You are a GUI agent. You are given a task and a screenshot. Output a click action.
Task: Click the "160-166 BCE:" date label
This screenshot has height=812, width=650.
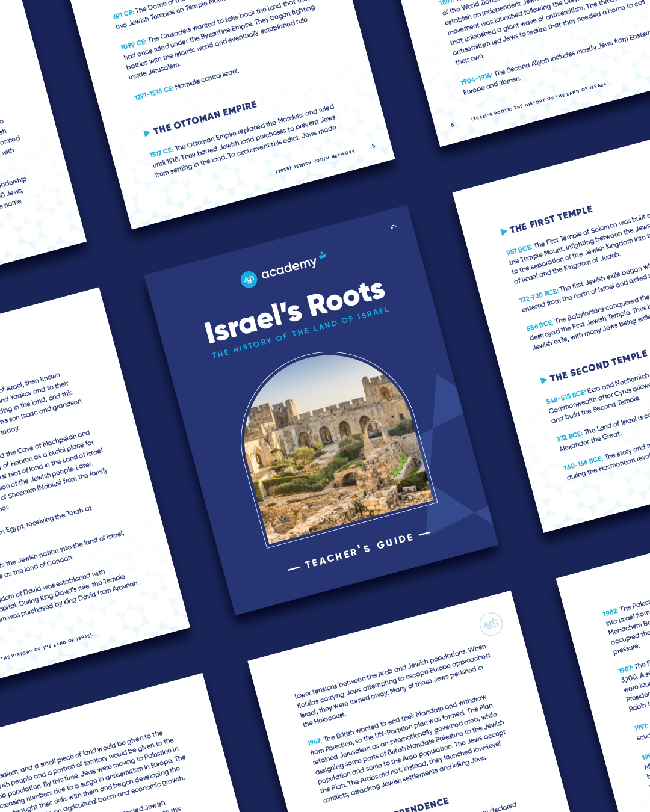click(x=583, y=464)
